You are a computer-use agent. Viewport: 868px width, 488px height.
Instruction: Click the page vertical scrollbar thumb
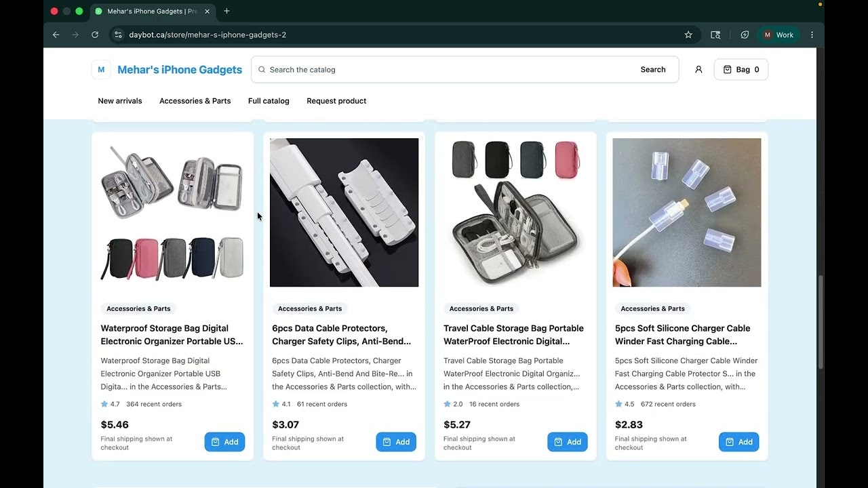(x=820, y=322)
